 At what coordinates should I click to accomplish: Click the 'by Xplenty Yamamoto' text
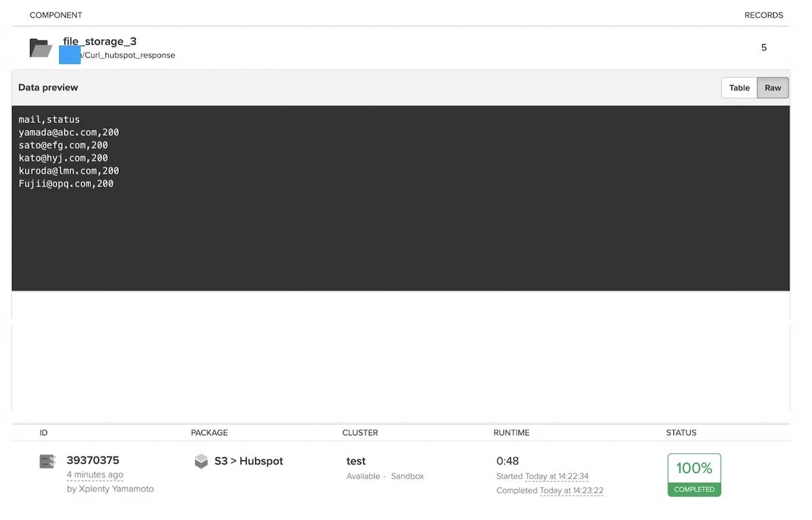(x=110, y=489)
